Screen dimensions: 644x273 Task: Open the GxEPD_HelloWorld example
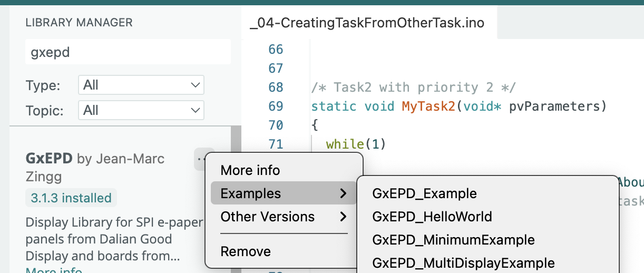(432, 217)
